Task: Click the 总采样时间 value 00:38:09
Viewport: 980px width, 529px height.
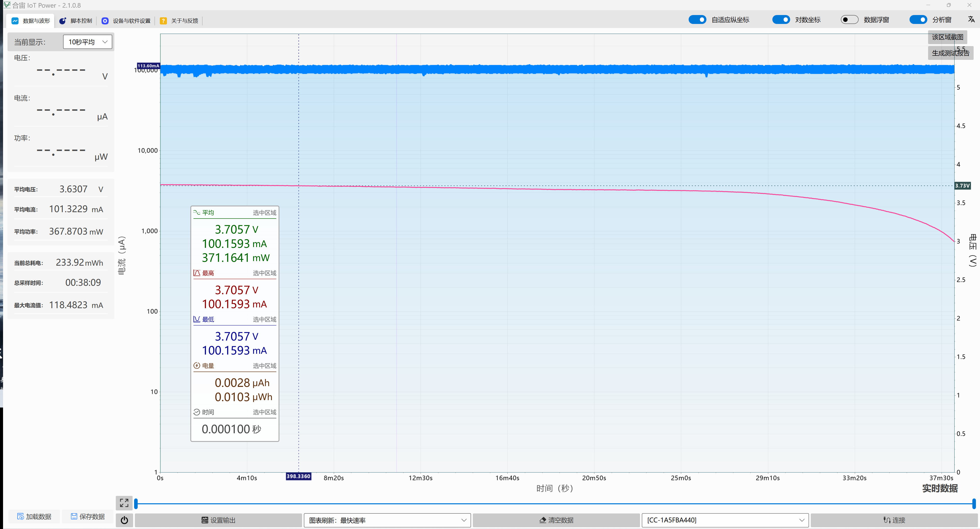Action: pos(83,282)
